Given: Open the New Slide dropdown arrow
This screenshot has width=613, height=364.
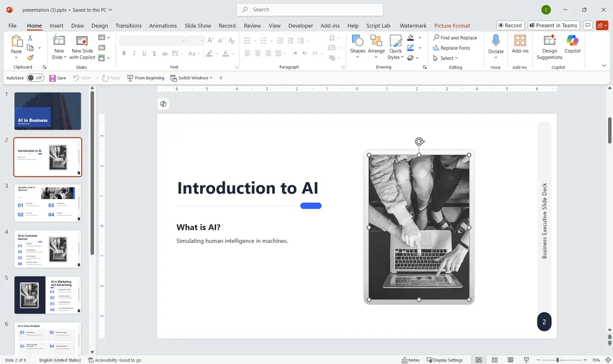Looking at the screenshot, I should [x=66, y=57].
